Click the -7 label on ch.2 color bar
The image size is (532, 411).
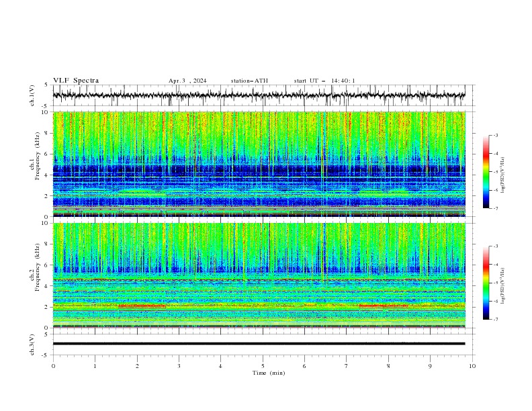pyautogui.click(x=495, y=320)
